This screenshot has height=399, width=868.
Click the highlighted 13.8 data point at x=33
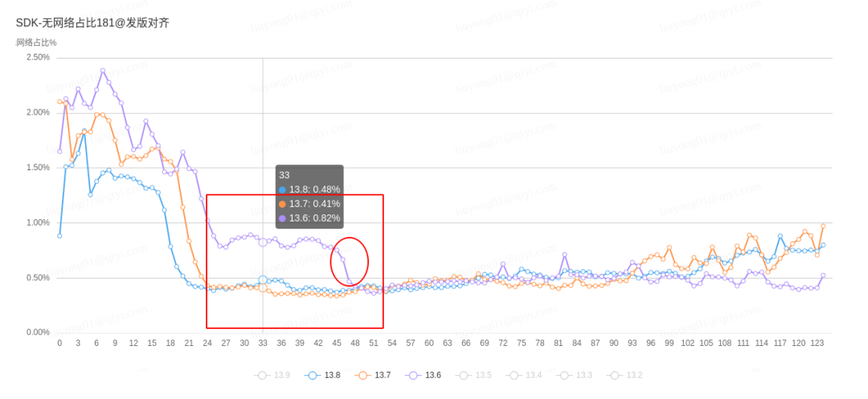263,280
